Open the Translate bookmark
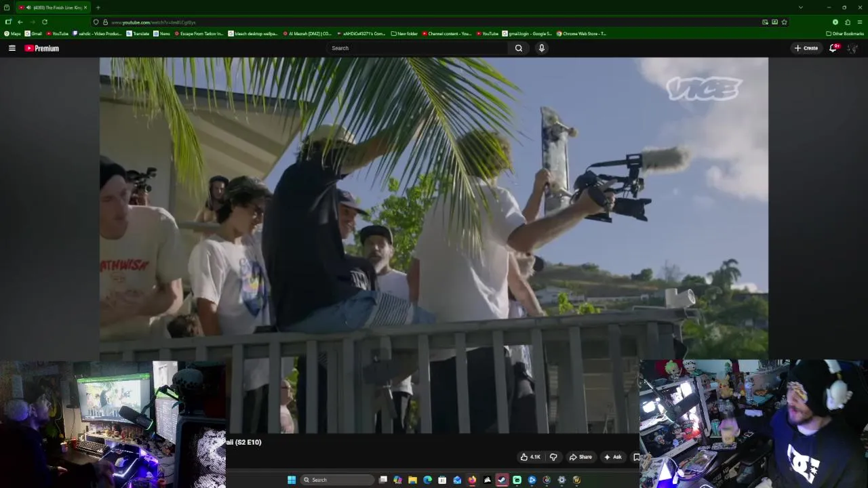Screen dimensions: 868x488 click(138, 33)
